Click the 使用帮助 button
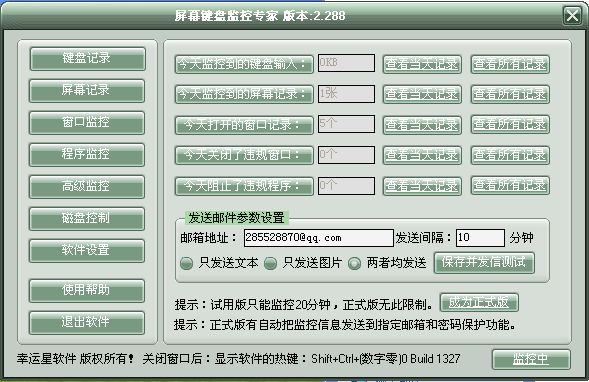589x382 pixels. coord(87,290)
